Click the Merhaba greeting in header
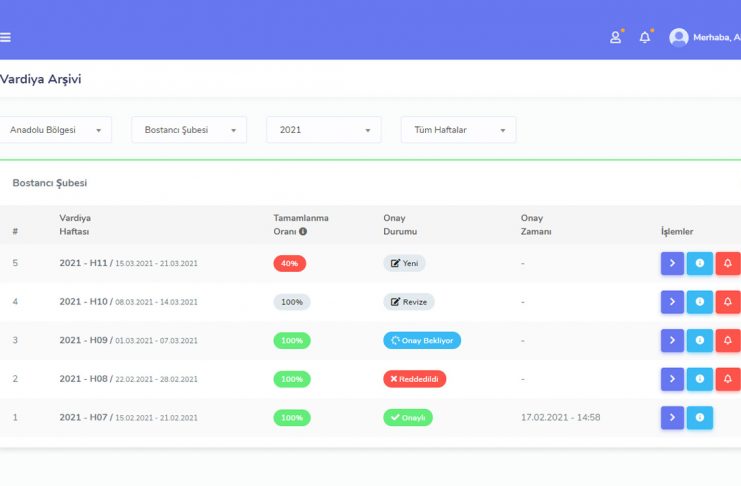Screen dimensions: 741x486 [716, 37]
